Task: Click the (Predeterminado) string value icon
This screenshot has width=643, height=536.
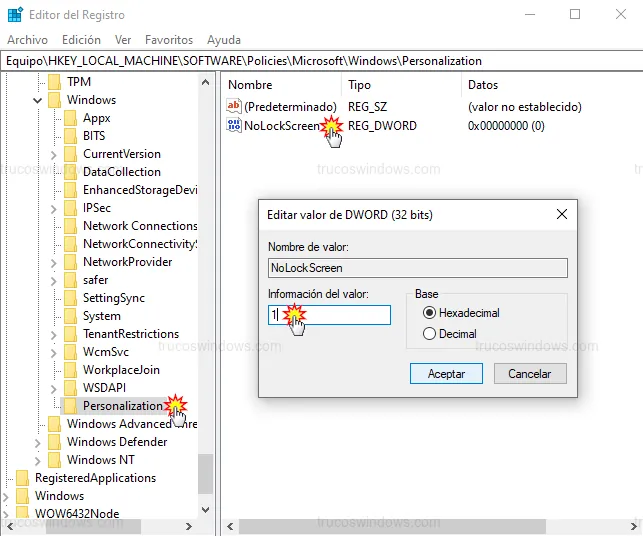Action: coord(234,106)
